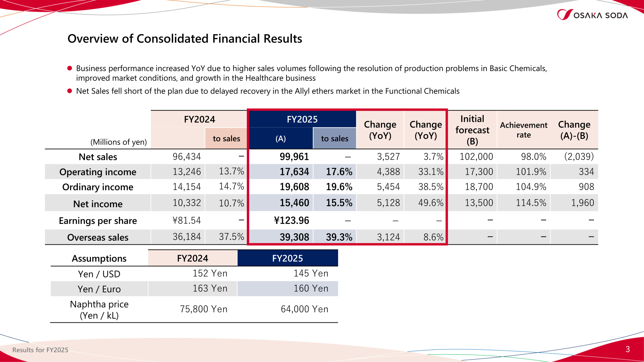The height and width of the screenshot is (362, 644).
Task: Click the bullet about Net Sales shortfall
Action: pos(268,91)
